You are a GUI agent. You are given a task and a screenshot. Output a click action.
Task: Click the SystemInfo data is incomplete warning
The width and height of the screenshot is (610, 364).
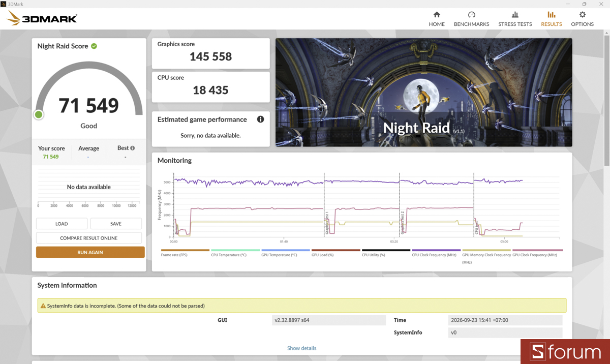pyautogui.click(x=302, y=306)
